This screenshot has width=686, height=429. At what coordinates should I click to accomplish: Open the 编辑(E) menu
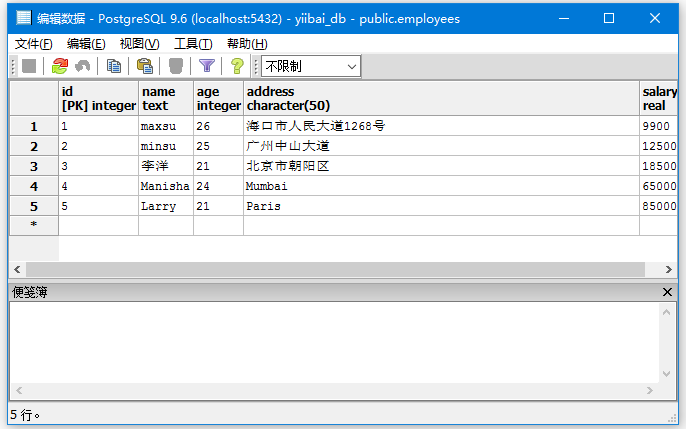point(86,43)
